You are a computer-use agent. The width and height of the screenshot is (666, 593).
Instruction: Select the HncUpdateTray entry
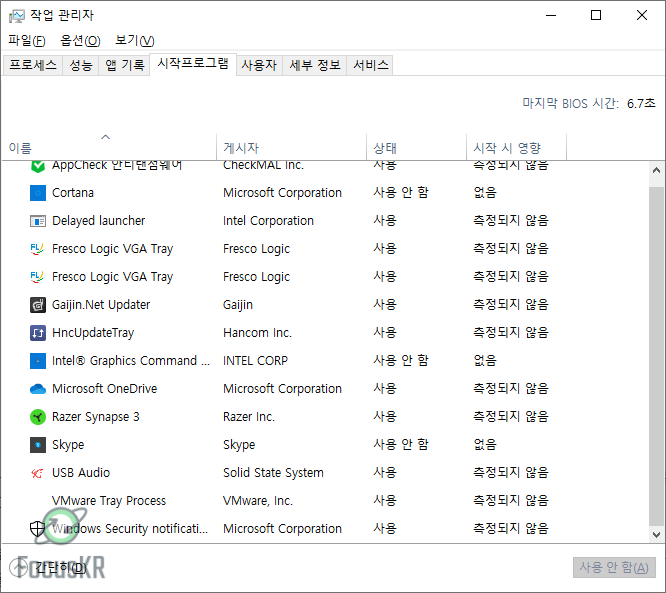(93, 333)
